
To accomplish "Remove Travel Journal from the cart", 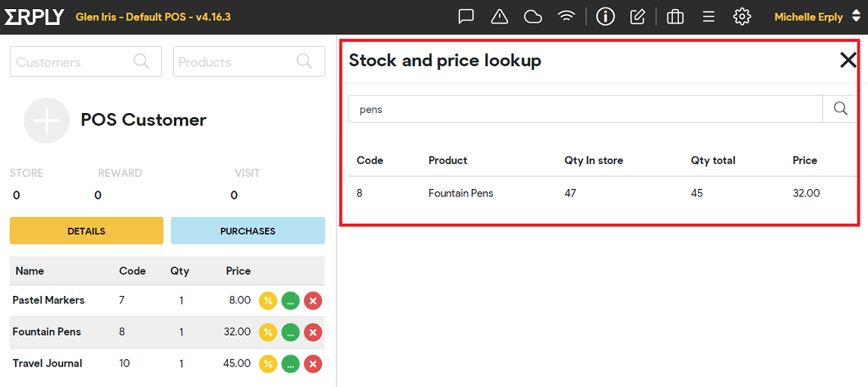I will point(313,363).
